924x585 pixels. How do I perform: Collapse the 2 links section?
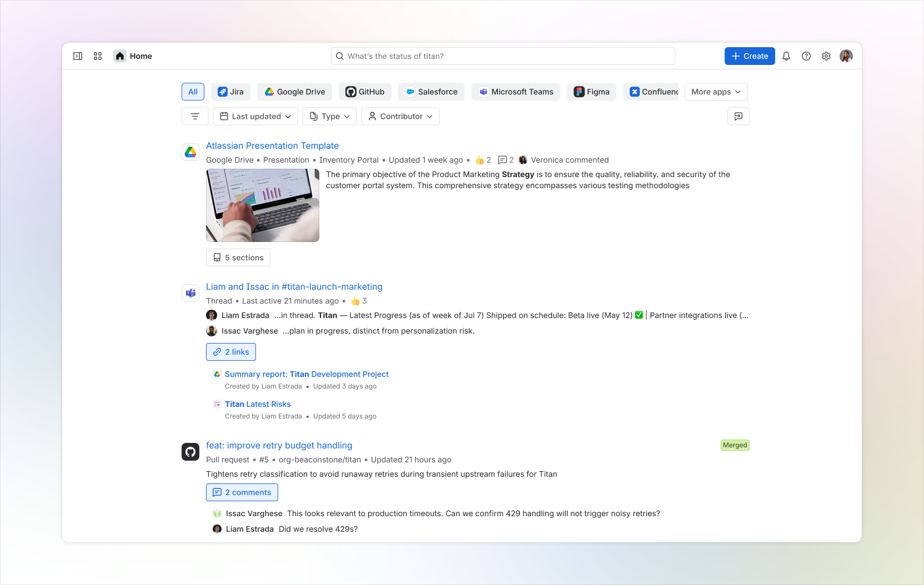point(231,352)
